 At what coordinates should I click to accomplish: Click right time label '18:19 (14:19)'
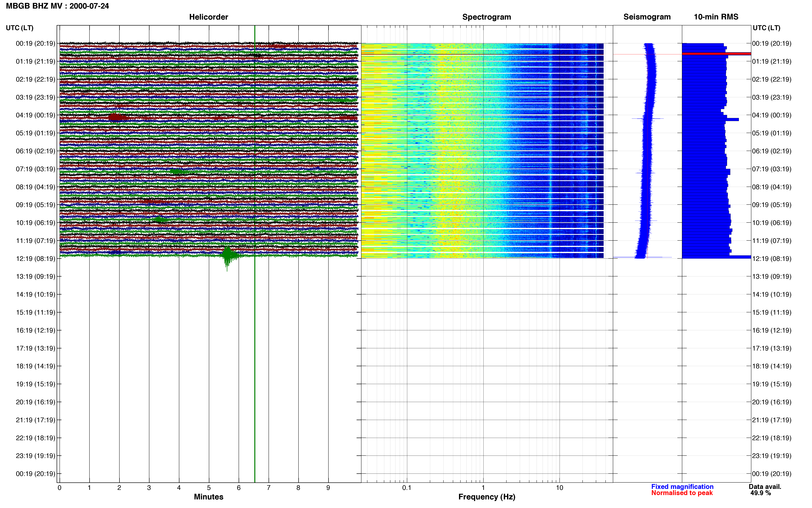772,366
